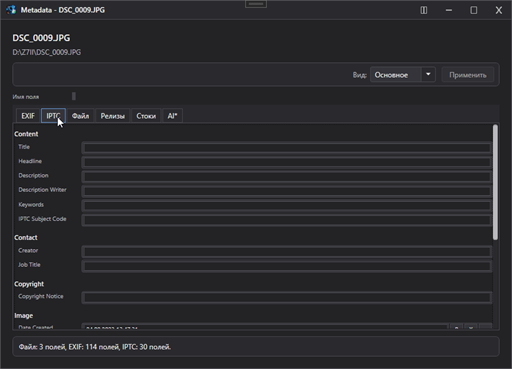
Task: Click the file name heading DSC_0009.JPG
Action: [41, 38]
